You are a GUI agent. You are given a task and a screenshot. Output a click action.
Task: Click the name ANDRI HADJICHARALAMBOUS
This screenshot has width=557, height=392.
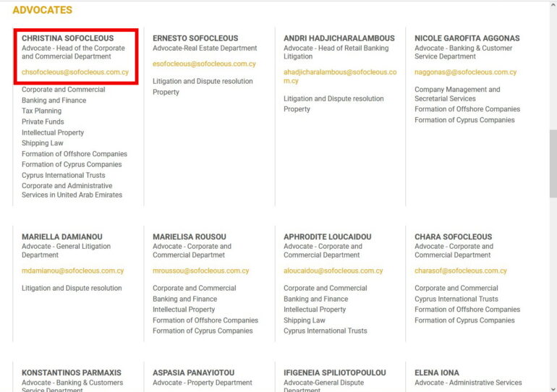pyautogui.click(x=339, y=38)
